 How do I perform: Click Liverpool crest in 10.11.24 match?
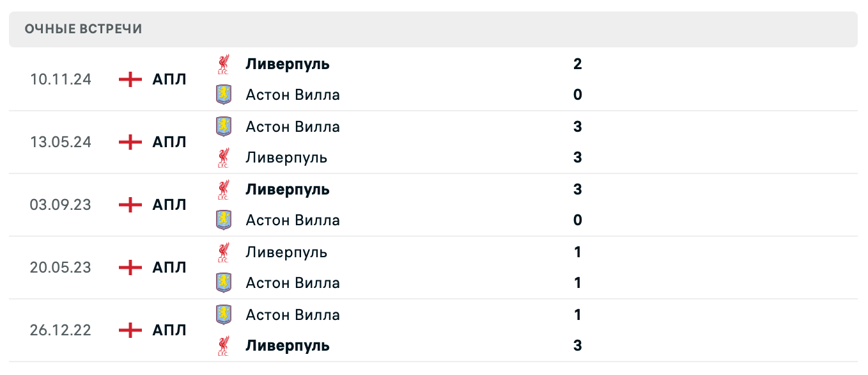[x=223, y=64]
